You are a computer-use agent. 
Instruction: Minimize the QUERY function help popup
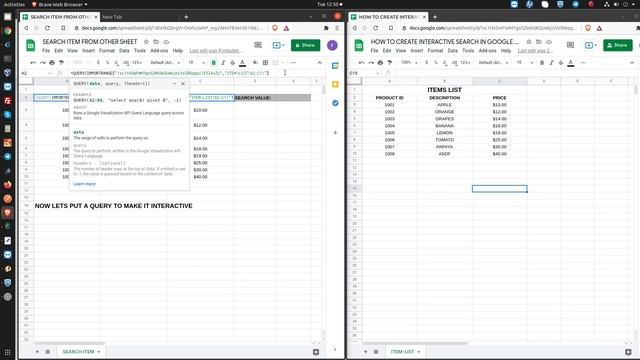pyautogui.click(x=174, y=84)
